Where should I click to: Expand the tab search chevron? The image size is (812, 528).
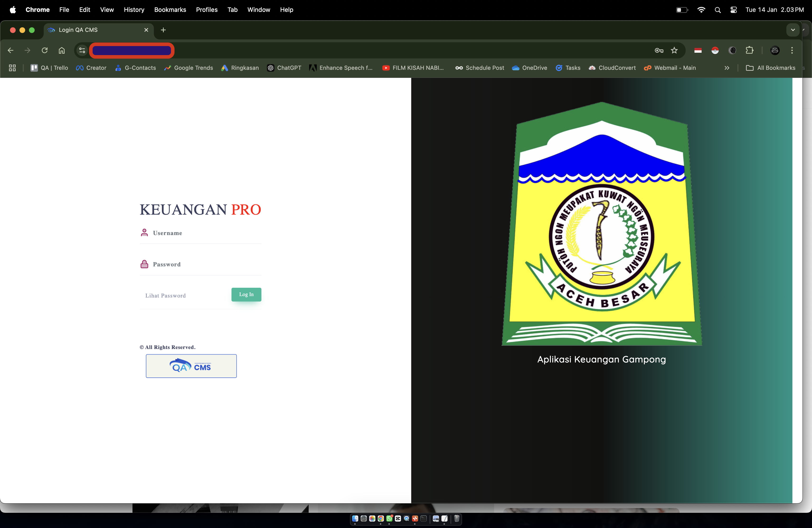tap(793, 30)
